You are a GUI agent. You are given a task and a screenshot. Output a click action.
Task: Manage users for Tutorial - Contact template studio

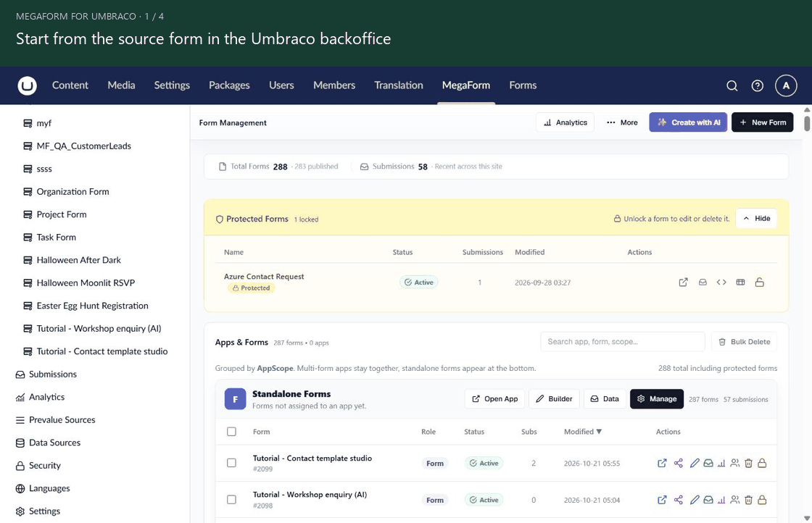[x=735, y=463]
